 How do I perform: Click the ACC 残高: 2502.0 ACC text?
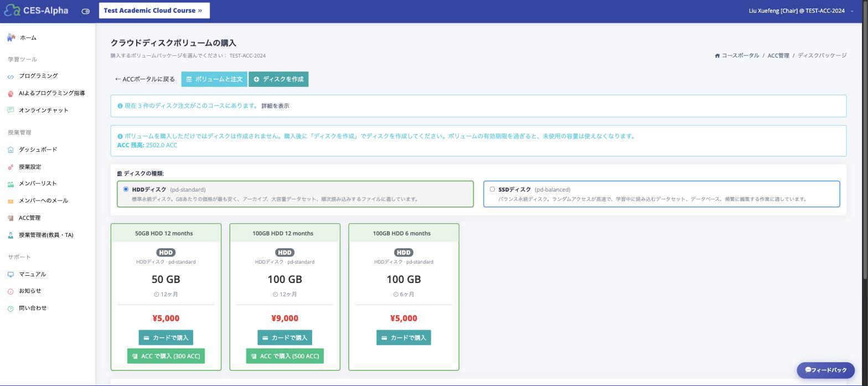(147, 145)
